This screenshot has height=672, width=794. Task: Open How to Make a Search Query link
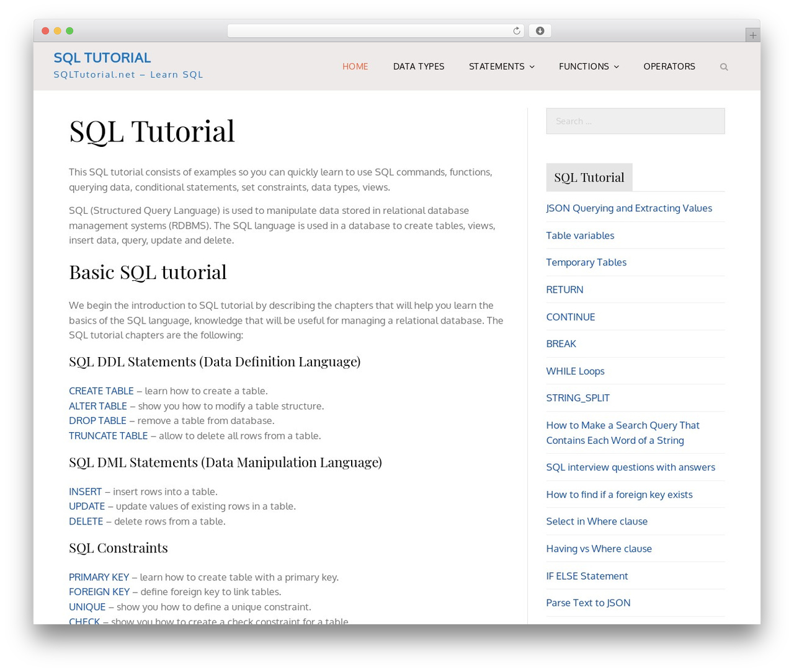click(x=623, y=433)
